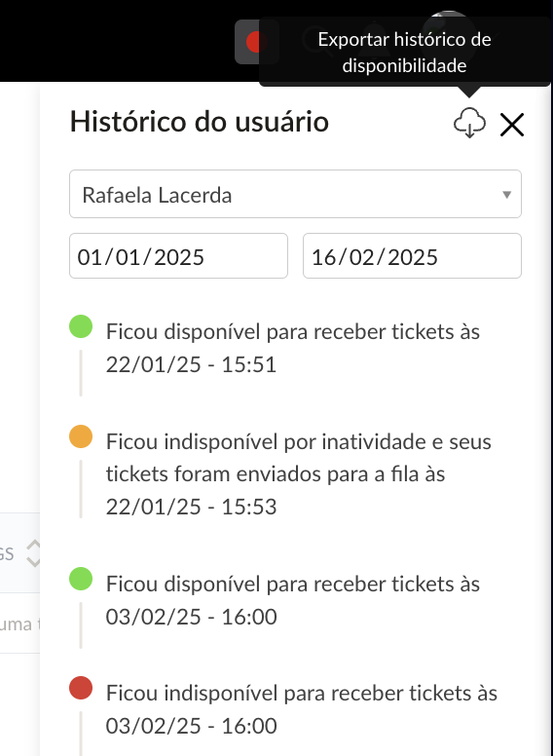553x756 pixels.
Task: Focus the end date field 16/02/2025
Action: (x=412, y=256)
